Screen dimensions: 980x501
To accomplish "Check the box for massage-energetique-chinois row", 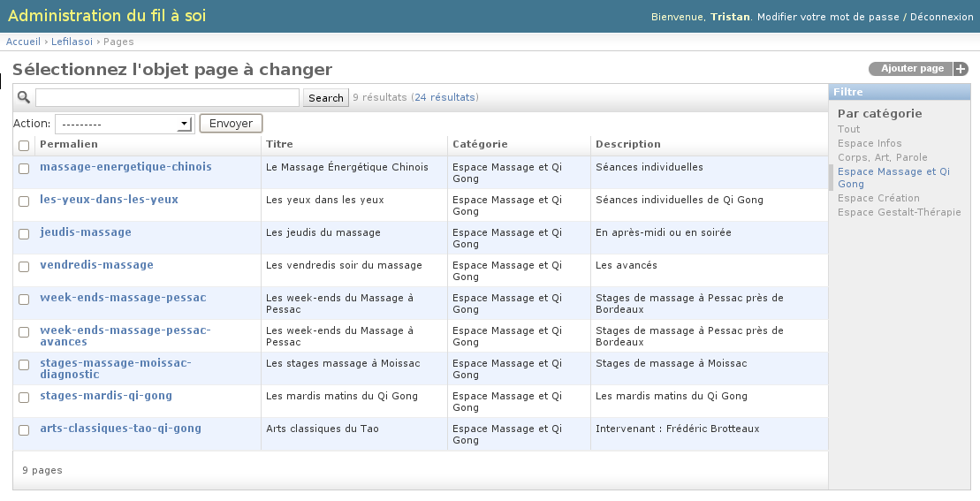I will tap(24, 168).
